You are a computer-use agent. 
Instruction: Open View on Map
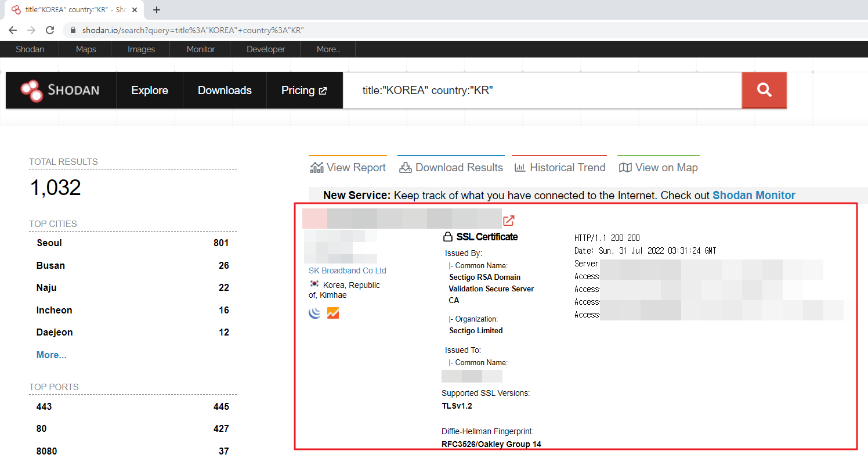coord(659,167)
